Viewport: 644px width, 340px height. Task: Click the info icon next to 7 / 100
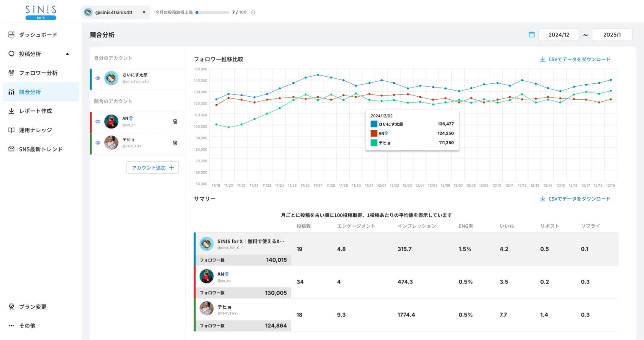pos(253,13)
